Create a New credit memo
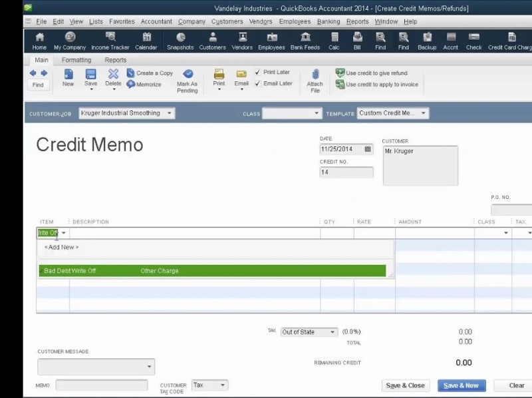This screenshot has height=398, width=532. pyautogui.click(x=68, y=78)
